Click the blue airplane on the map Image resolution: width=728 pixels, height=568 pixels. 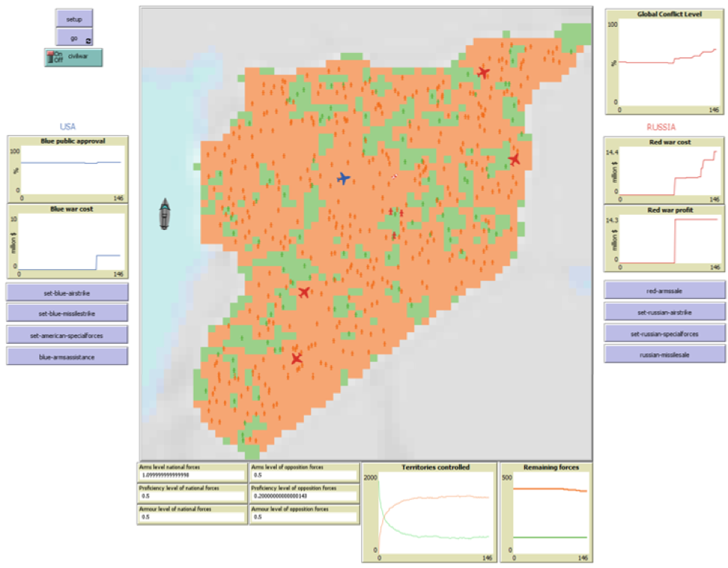coord(344,178)
